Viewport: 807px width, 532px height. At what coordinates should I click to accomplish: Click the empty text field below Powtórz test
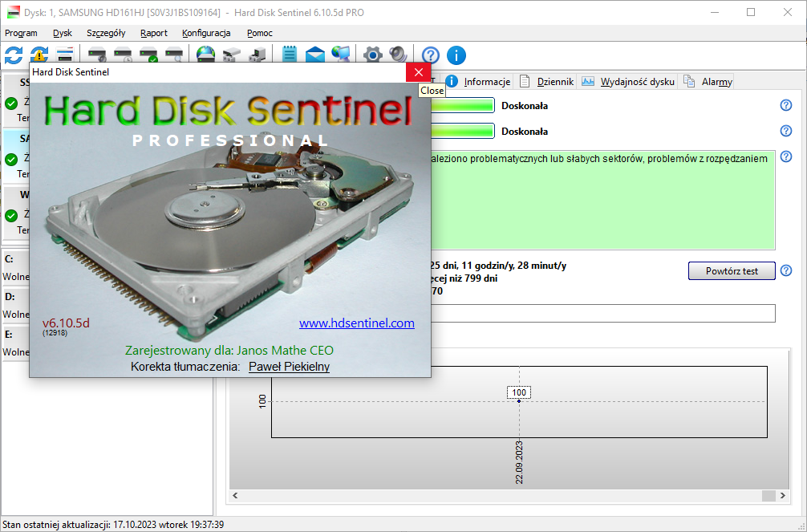click(602, 314)
